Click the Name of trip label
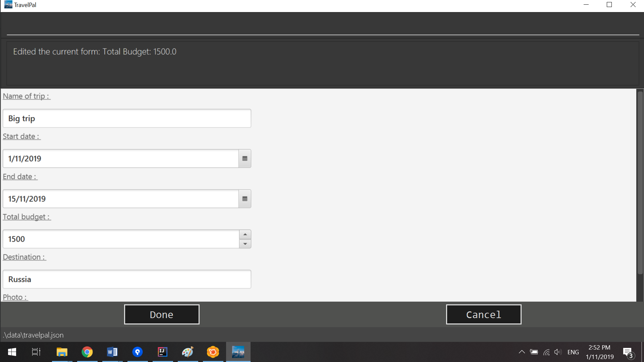 coord(26,96)
